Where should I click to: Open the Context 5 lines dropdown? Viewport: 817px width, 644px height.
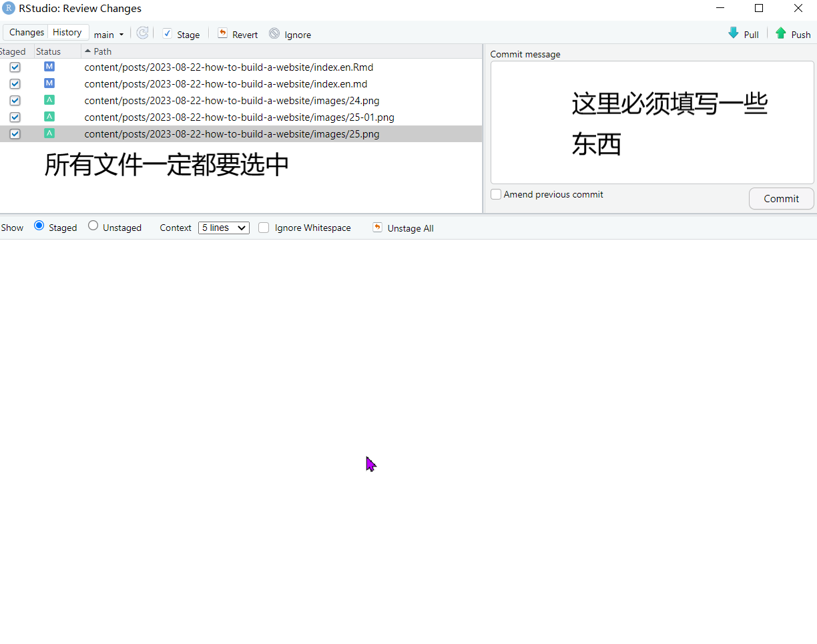(224, 228)
